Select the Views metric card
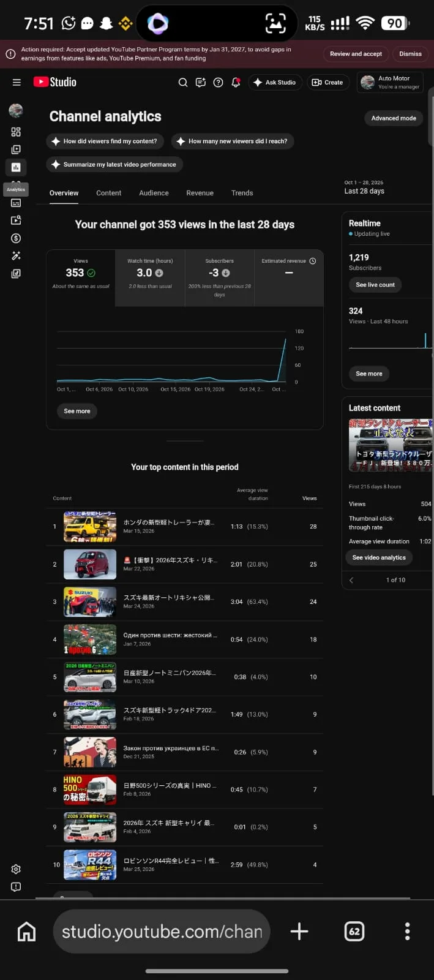Viewport: 434px width, 980px height. 81,277
